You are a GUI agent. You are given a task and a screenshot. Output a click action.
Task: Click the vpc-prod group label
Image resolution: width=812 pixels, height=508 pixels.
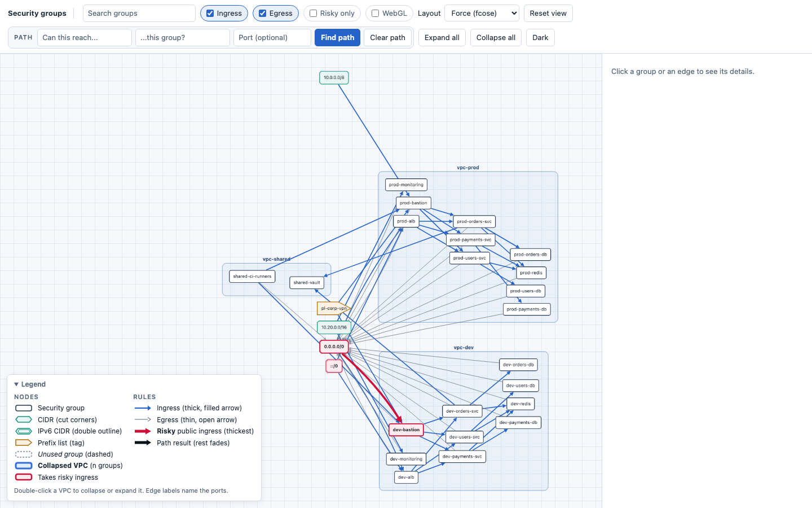point(468,168)
